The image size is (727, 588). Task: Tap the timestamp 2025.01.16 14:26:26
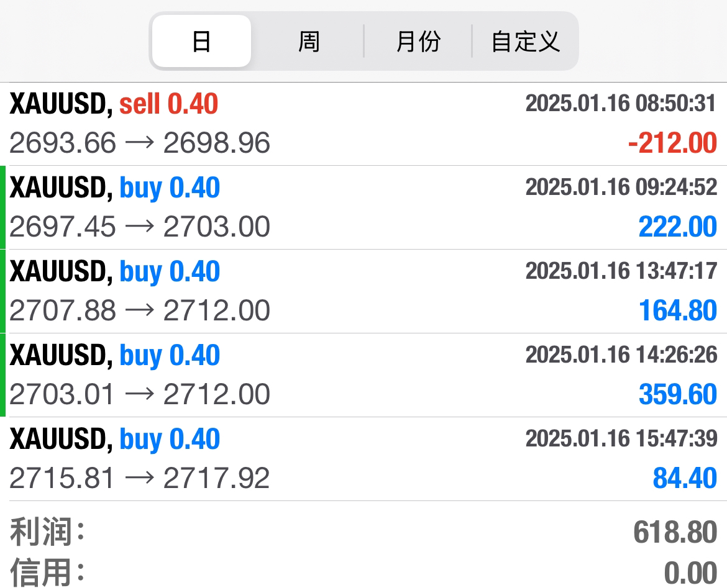coord(621,355)
